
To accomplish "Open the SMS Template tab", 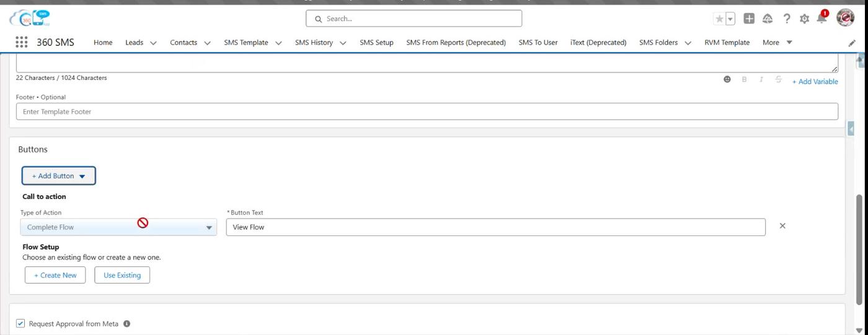I will [246, 42].
